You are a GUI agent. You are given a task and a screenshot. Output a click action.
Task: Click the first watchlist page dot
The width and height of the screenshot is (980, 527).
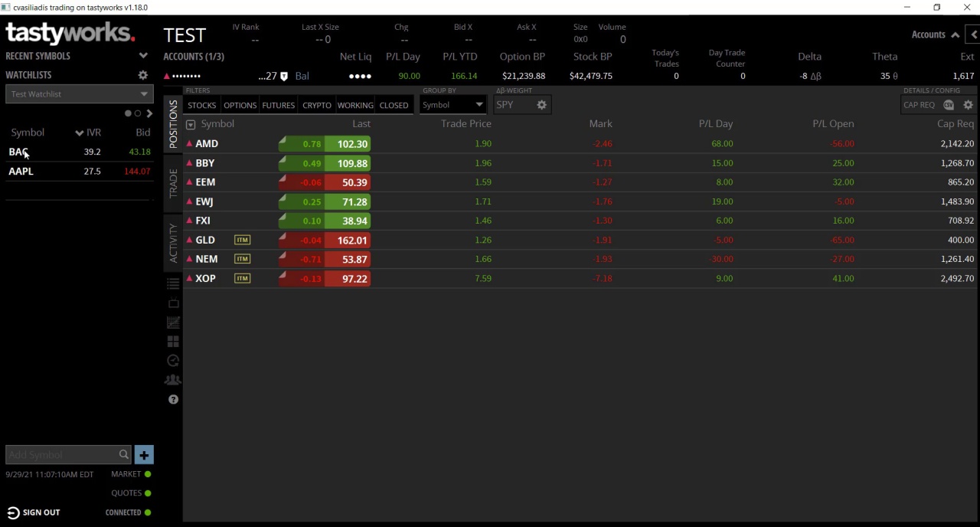(128, 113)
